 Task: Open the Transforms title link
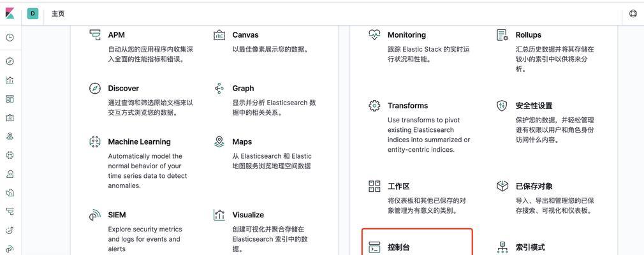point(408,106)
